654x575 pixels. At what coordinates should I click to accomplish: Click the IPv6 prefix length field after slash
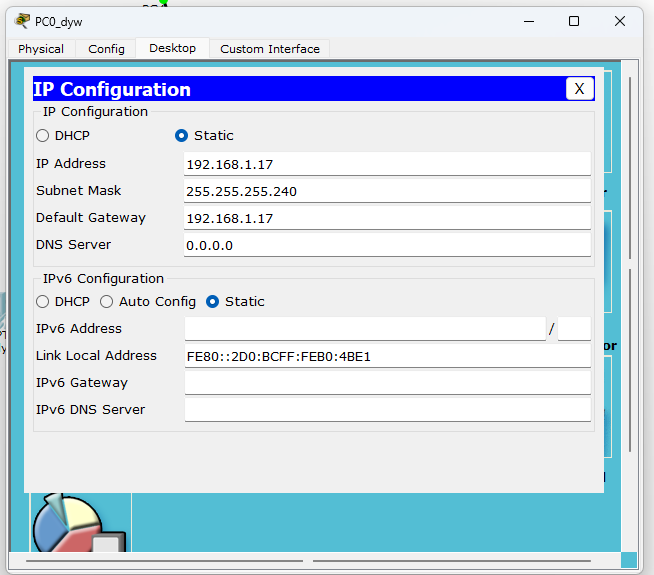click(574, 329)
